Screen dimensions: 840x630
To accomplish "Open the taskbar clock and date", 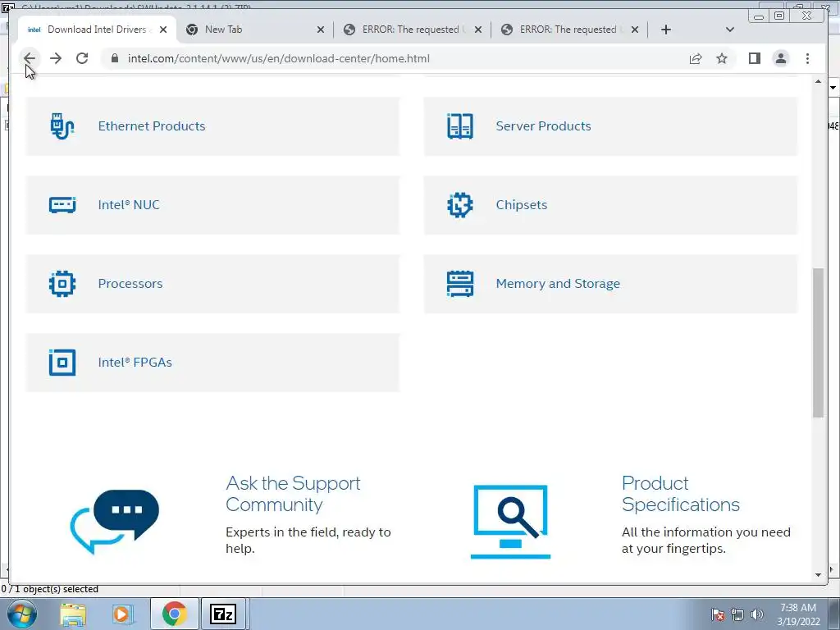I will (x=798, y=614).
